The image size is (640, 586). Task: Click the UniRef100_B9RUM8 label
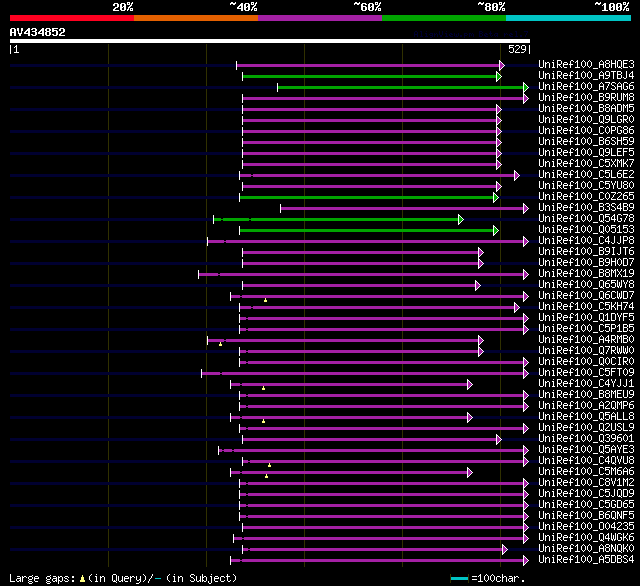pos(586,98)
